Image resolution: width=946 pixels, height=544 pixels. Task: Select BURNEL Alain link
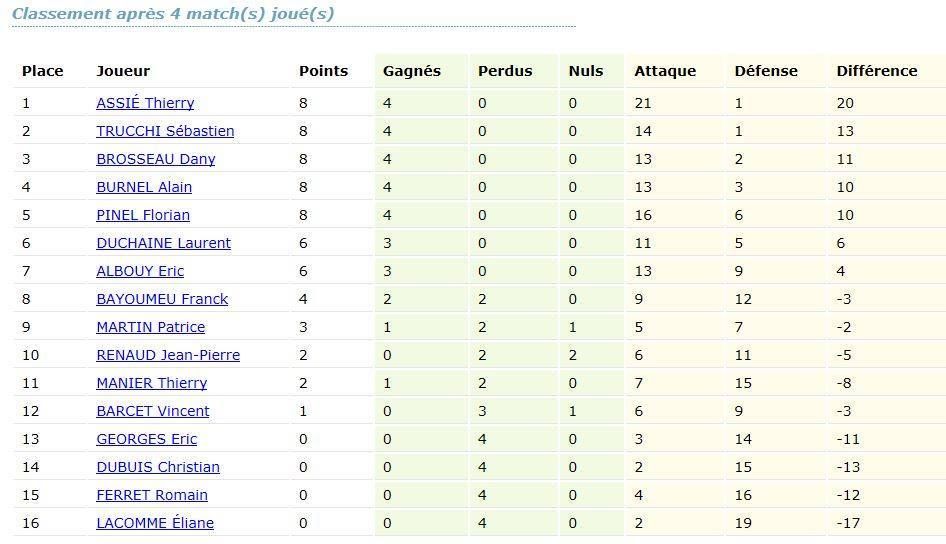pos(144,187)
